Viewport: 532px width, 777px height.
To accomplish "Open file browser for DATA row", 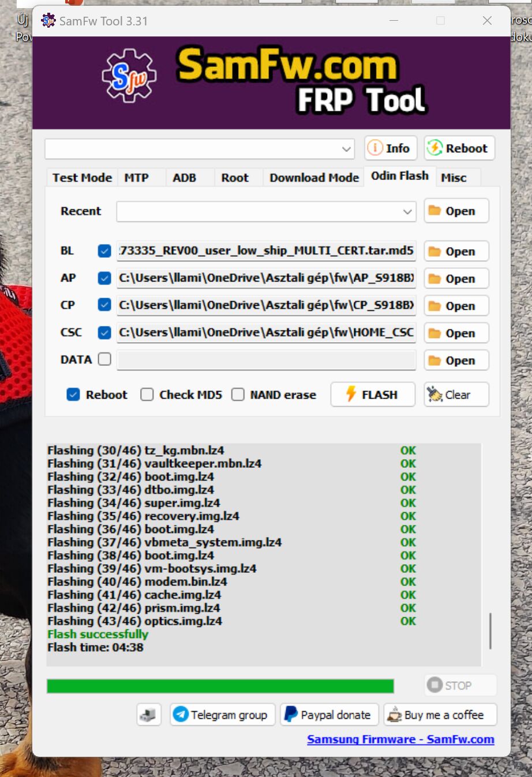I will pyautogui.click(x=456, y=361).
